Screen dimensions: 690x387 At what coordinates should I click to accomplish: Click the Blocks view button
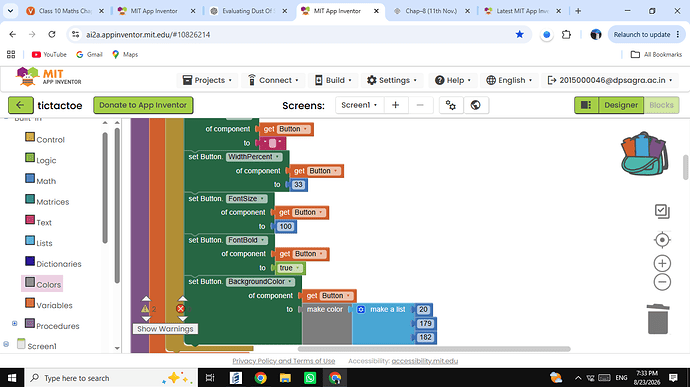point(661,105)
